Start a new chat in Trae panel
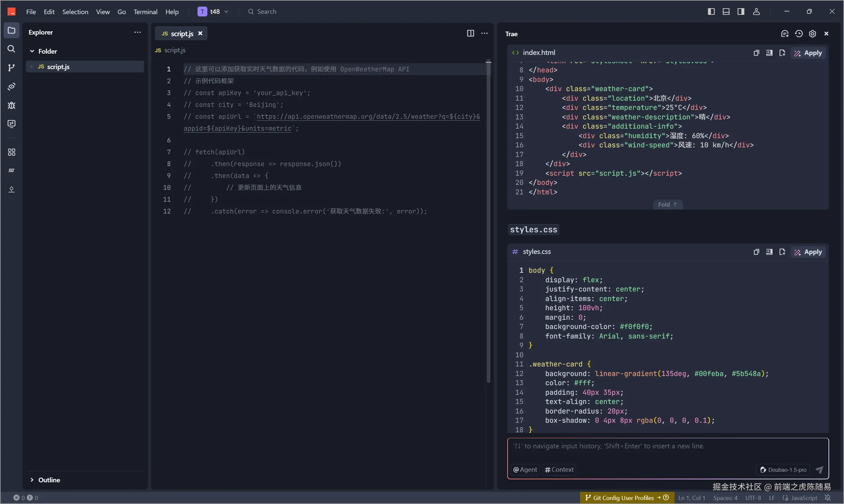 [784, 34]
